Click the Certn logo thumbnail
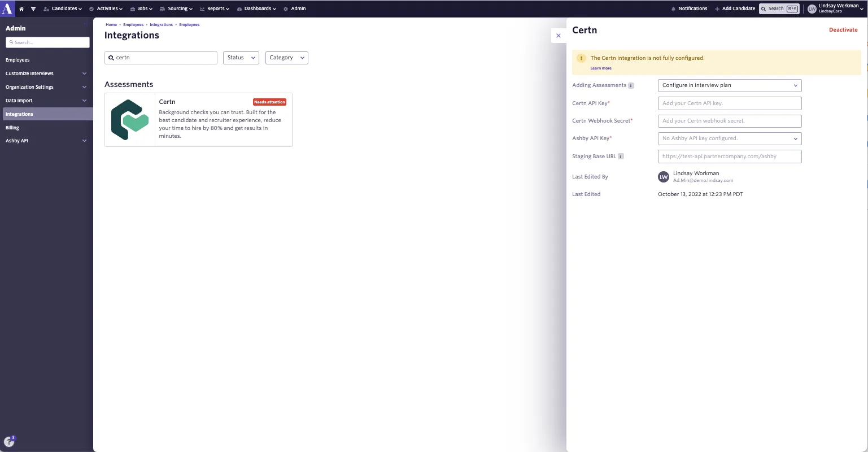 point(130,120)
